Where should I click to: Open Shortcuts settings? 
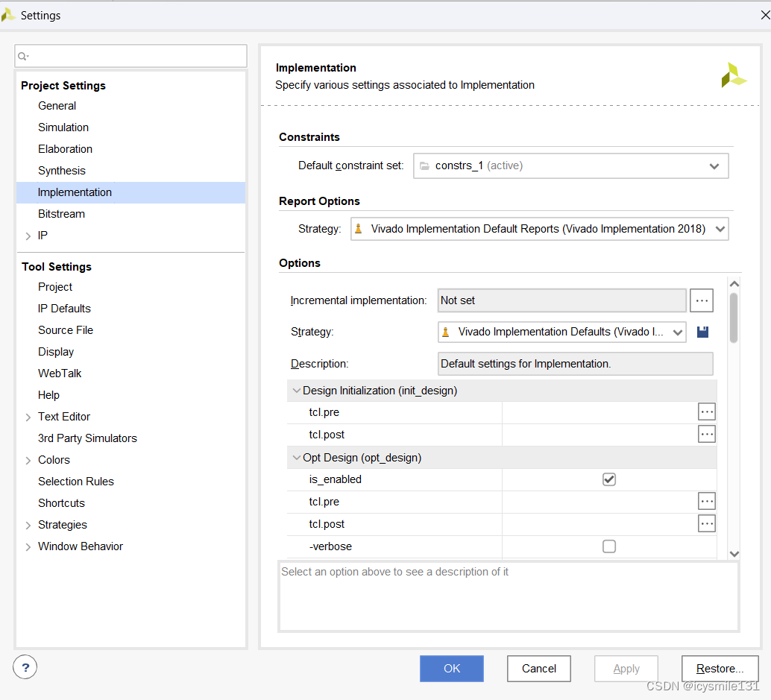pos(61,503)
